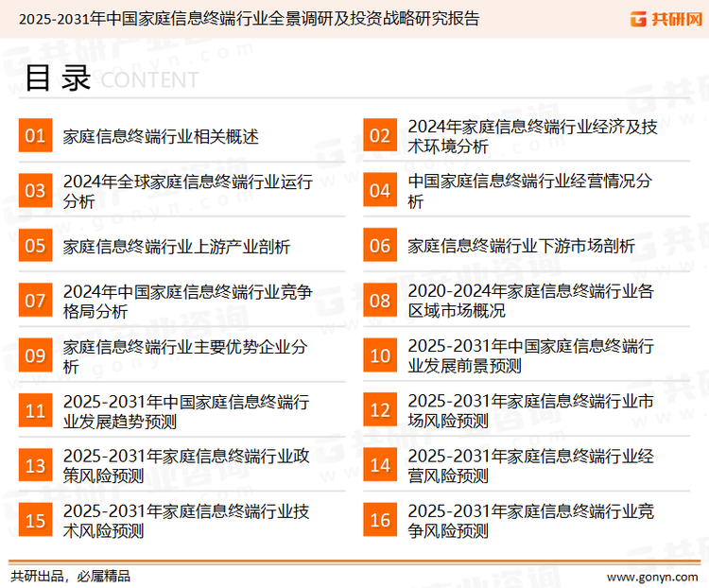The image size is (709, 588).
Task: Open 2024年中国家庭信息终端行业竞争格局分析
Action: pyautogui.click(x=187, y=301)
